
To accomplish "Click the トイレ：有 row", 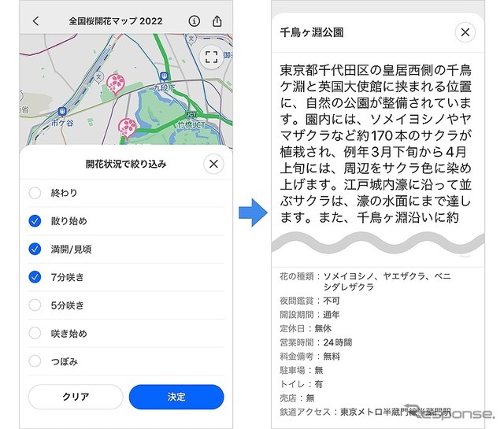I will pyautogui.click(x=302, y=384).
